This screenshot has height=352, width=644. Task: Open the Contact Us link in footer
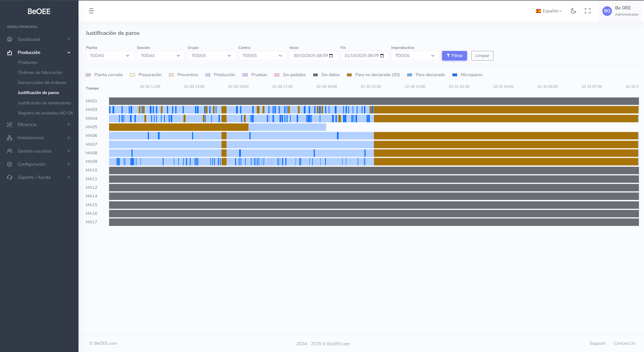coord(624,343)
